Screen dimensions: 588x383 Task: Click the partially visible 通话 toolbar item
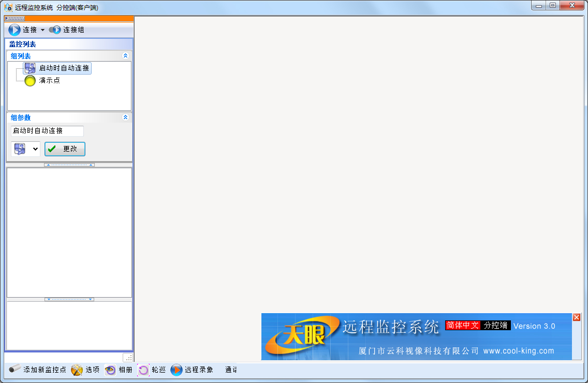[x=231, y=370]
